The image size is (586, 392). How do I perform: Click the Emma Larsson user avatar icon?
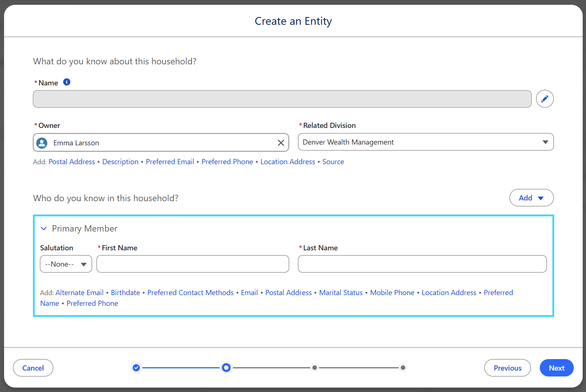coord(42,143)
